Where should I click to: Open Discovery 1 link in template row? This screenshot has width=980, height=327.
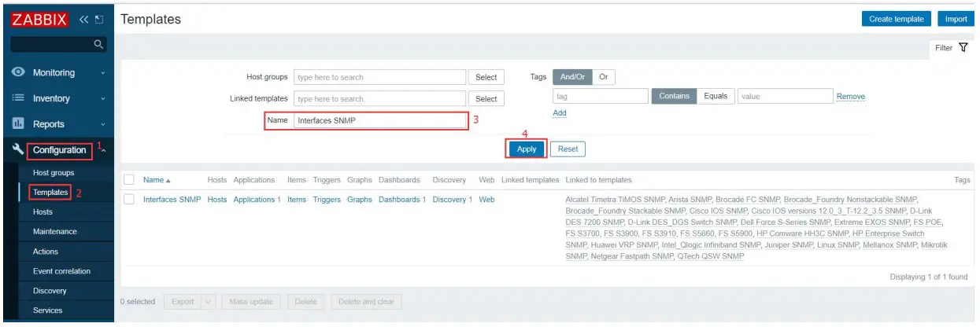[x=453, y=200]
